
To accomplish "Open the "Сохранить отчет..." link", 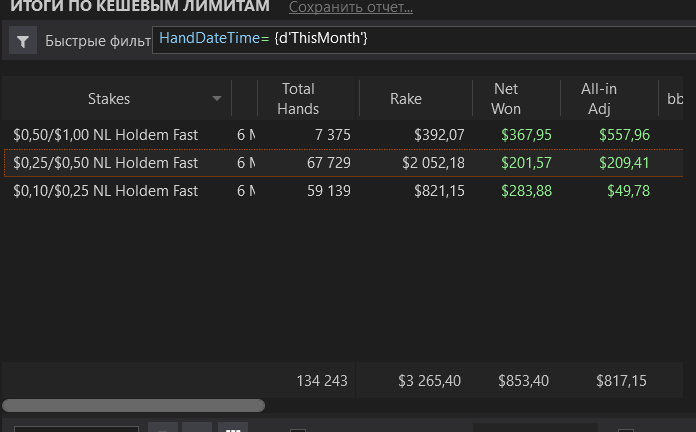I will [350, 8].
